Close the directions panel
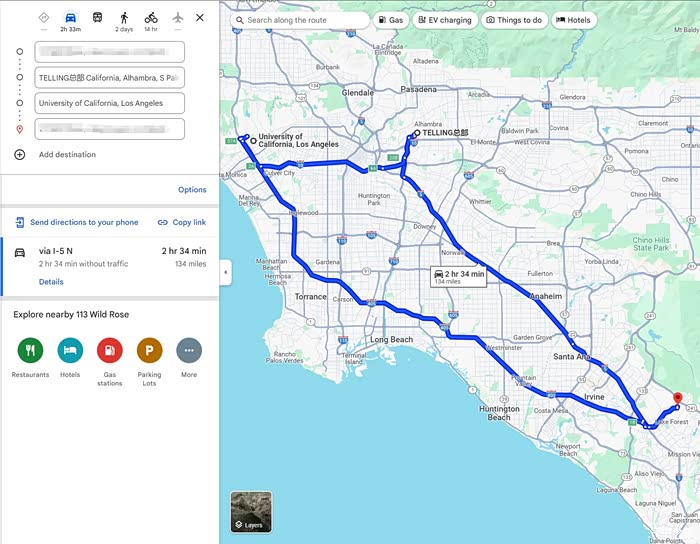Viewport: 700px width, 544px height. click(200, 18)
